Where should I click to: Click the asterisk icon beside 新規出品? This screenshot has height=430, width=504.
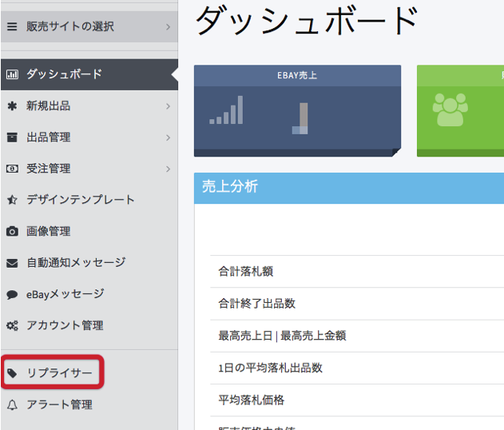[x=12, y=106]
